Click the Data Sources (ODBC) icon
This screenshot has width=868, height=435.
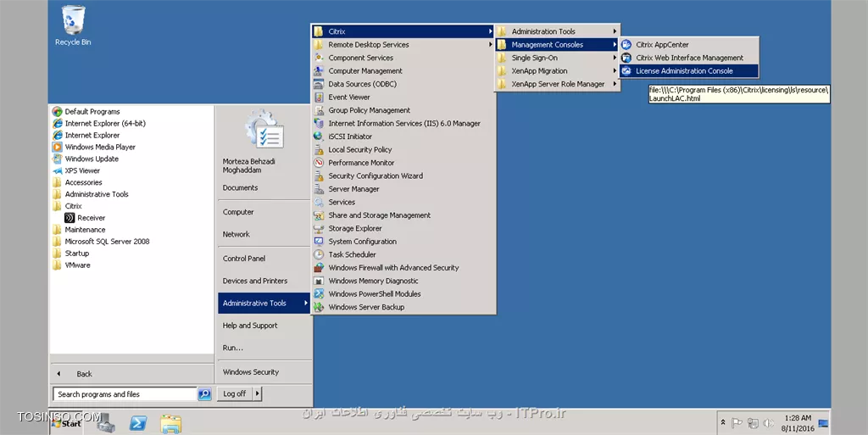[x=319, y=84]
